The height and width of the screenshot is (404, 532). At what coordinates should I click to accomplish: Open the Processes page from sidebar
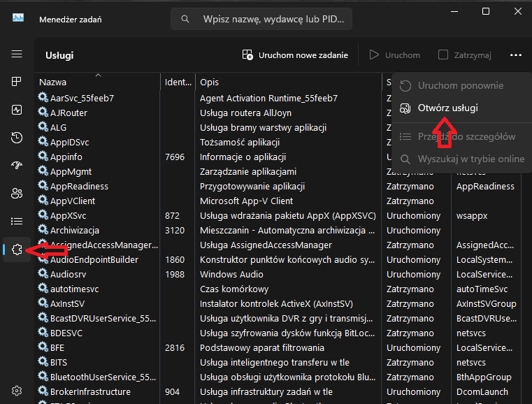coord(17,82)
